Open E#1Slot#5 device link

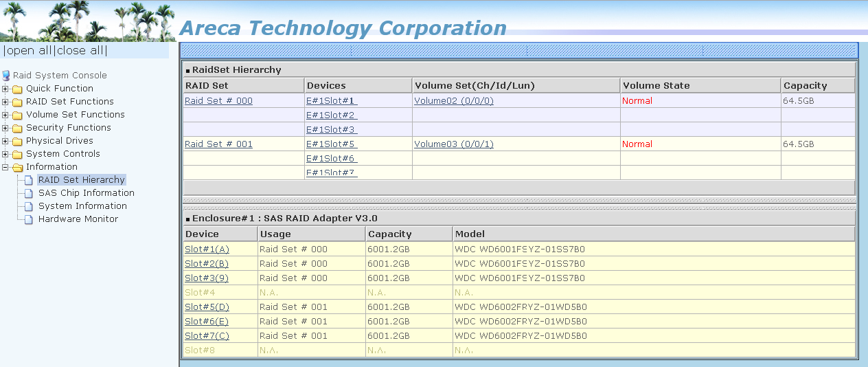point(332,144)
